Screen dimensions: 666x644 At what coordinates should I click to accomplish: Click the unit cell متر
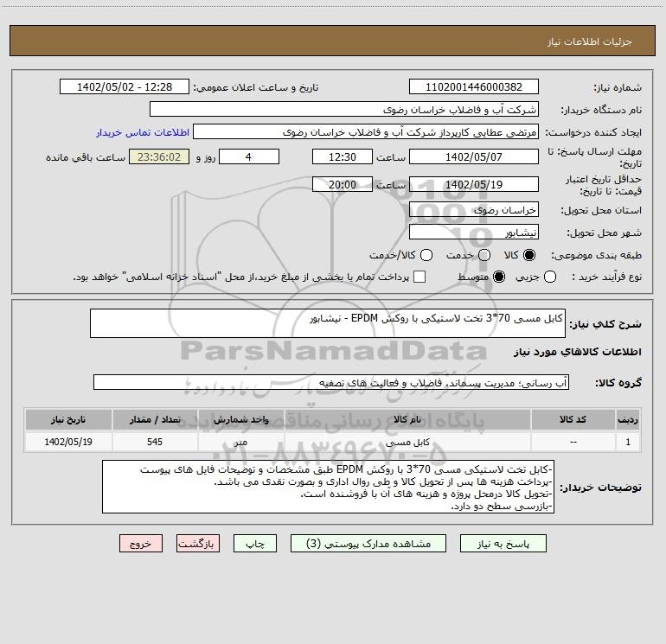coord(240,442)
